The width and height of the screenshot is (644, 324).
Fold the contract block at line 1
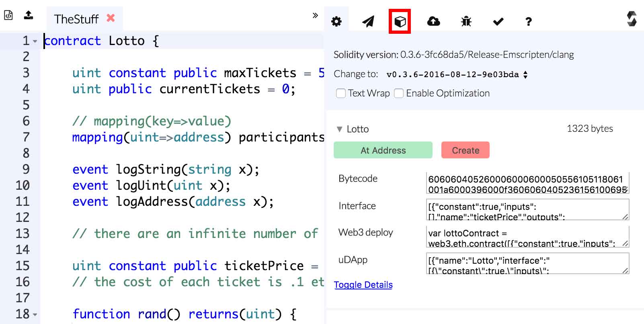point(35,41)
